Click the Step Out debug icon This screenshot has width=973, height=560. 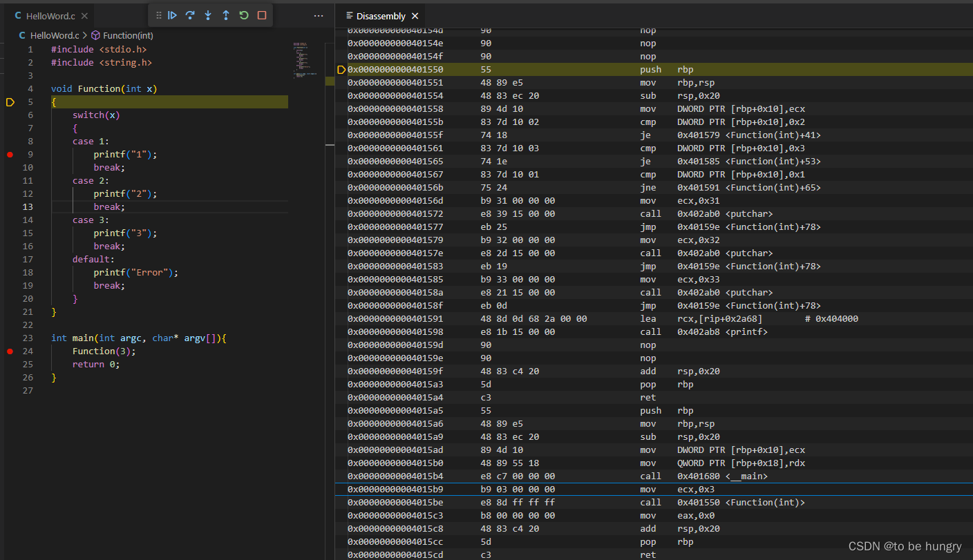pos(226,15)
